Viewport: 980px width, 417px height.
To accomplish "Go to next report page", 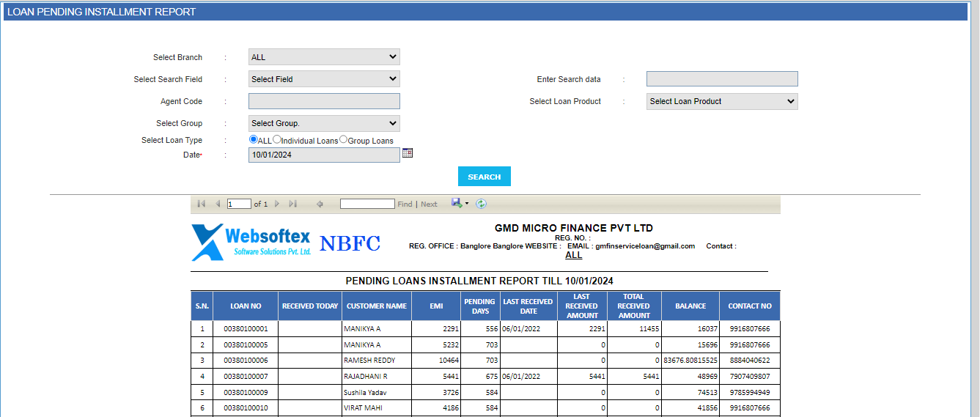I will 277,204.
